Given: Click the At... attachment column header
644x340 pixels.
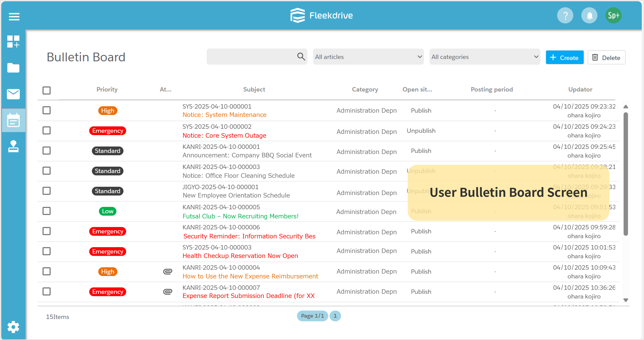Looking at the screenshot, I should pos(166,89).
